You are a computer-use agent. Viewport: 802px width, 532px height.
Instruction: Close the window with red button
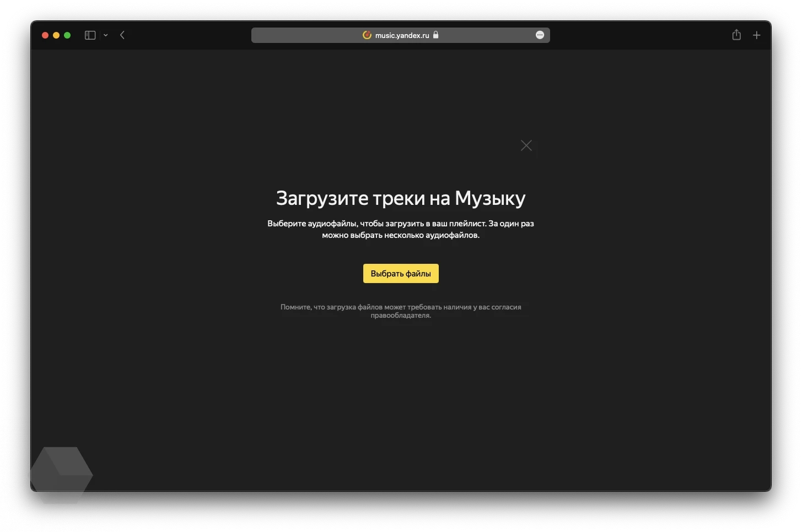pyautogui.click(x=45, y=35)
